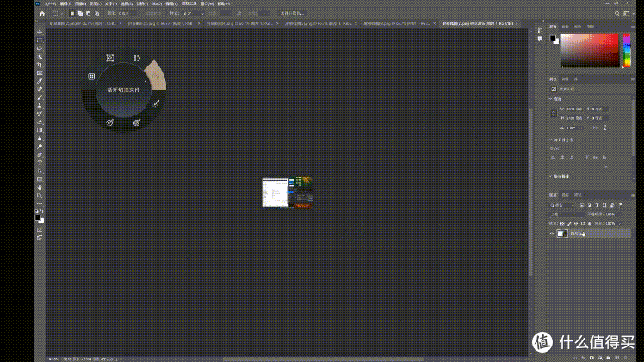
Task: Select the Brush tool
Action: click(x=40, y=97)
